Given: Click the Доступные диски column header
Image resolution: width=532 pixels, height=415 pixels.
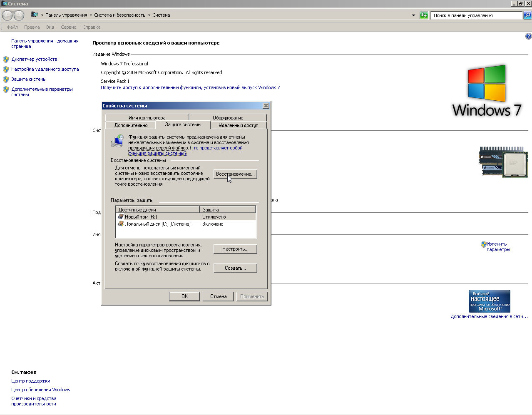Looking at the screenshot, I should click(x=158, y=210).
